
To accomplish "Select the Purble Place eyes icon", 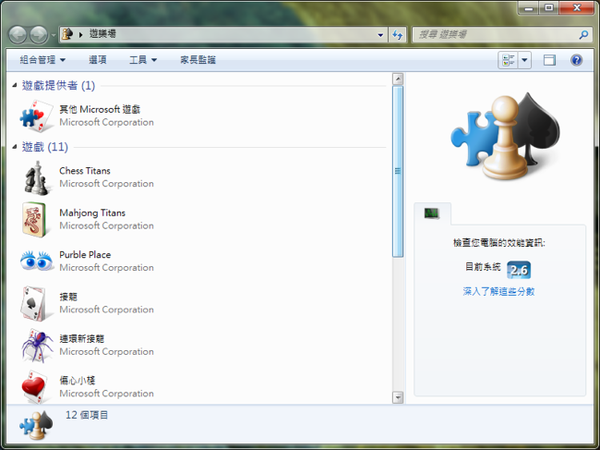I will click(x=36, y=261).
